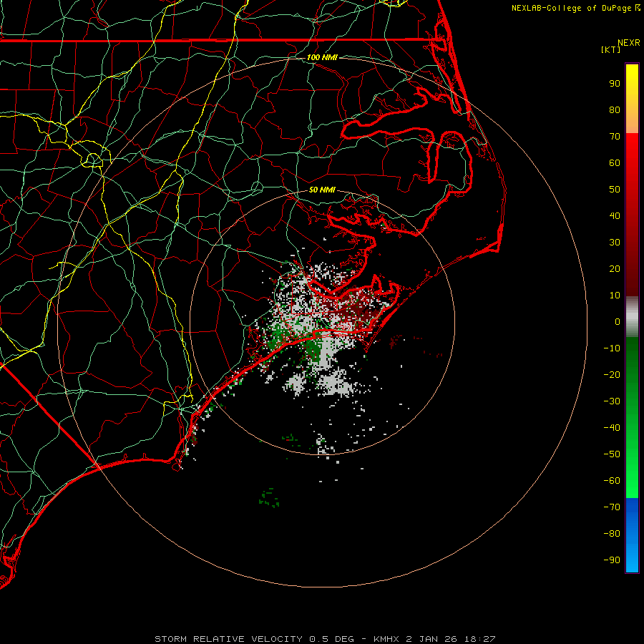The image size is (644, 644).
Task: Click the -30 knots scale label
Action: (x=612, y=401)
